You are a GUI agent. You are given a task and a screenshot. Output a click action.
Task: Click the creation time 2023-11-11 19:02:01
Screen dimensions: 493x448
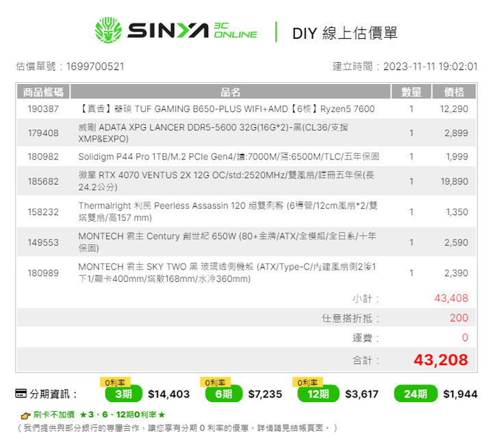point(430,66)
